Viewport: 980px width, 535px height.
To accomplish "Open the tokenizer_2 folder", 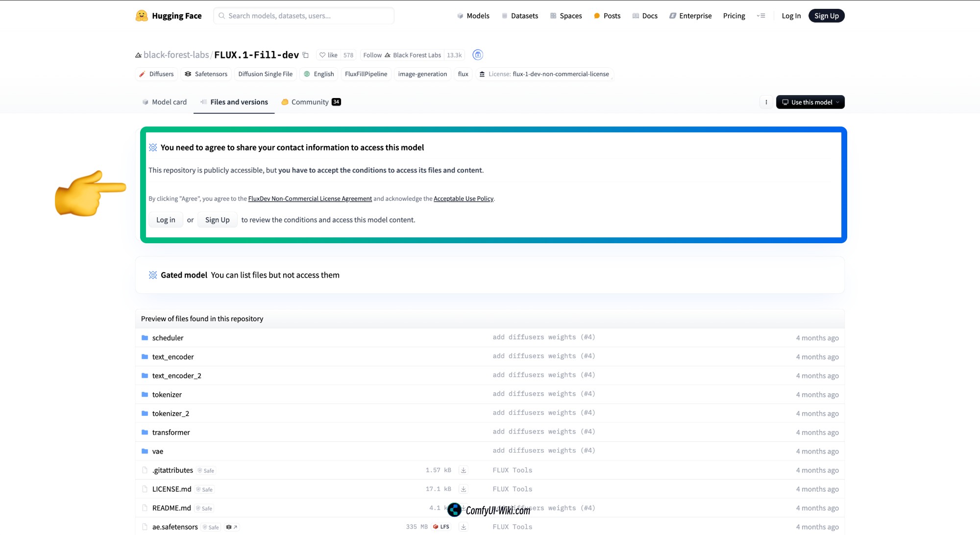I will tap(171, 413).
